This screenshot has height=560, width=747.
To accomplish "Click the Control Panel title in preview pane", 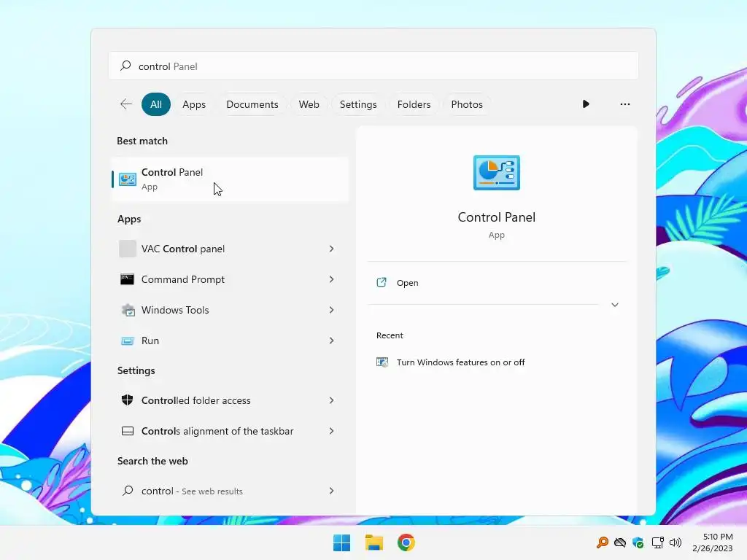I will [x=496, y=217].
